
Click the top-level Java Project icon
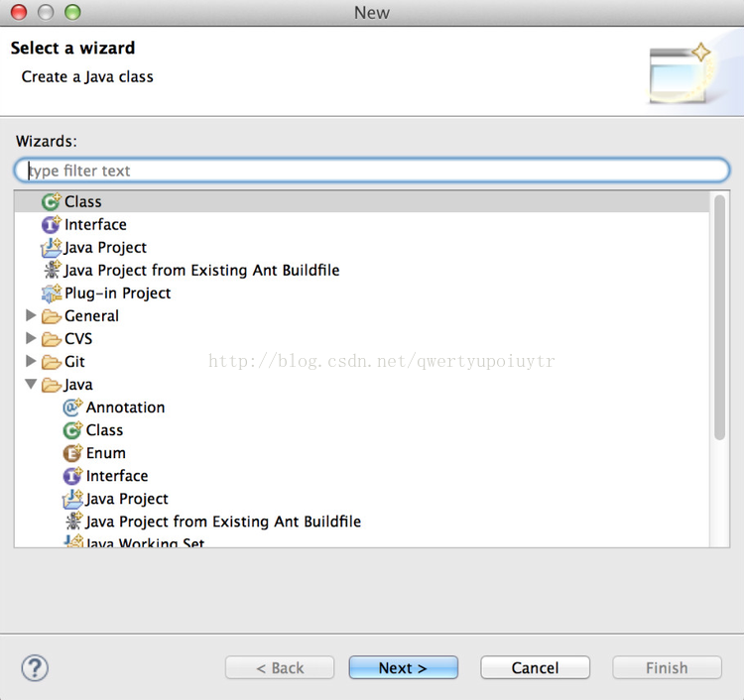pos(52,247)
